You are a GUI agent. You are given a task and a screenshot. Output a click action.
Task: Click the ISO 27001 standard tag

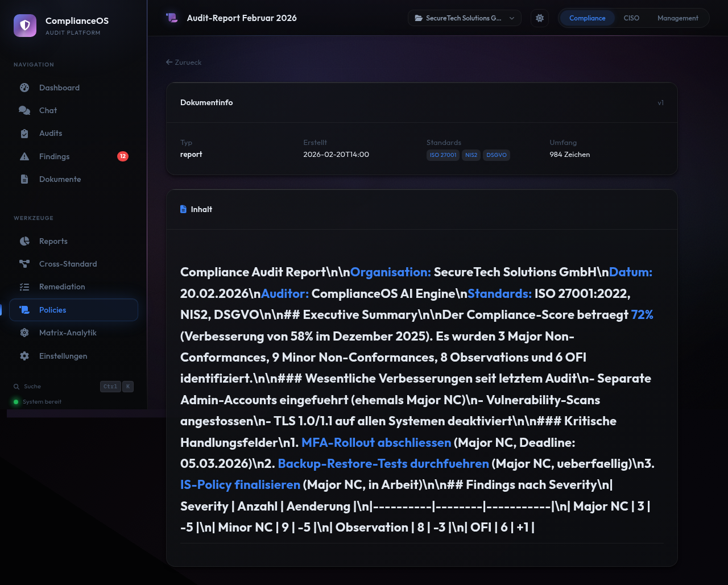pyautogui.click(x=443, y=155)
